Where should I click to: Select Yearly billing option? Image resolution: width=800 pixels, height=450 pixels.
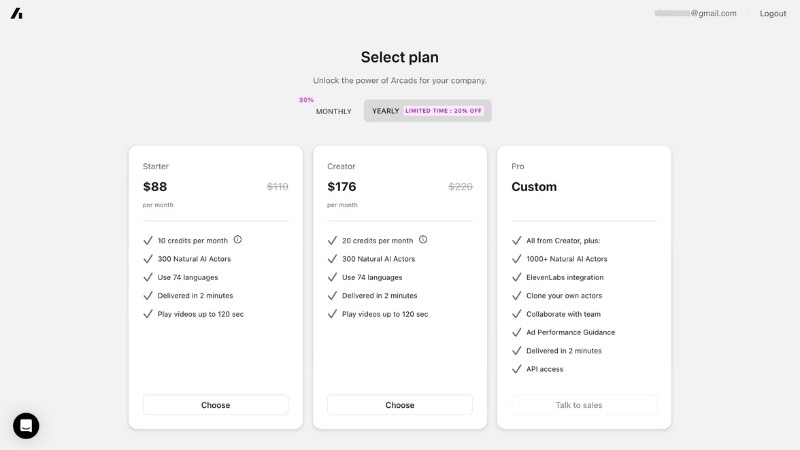[385, 111]
